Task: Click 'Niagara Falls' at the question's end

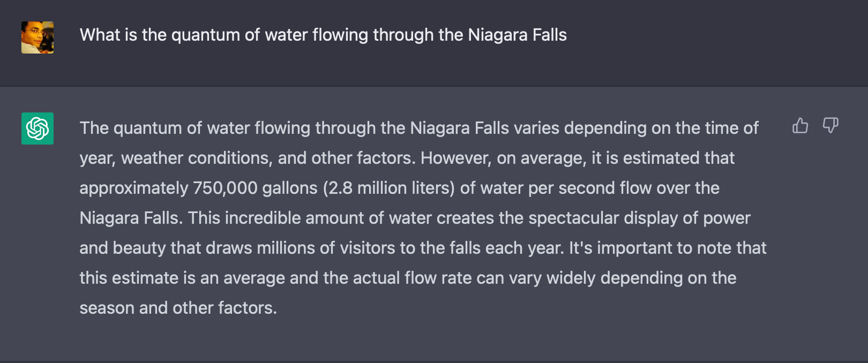Action: pyautogui.click(x=517, y=35)
